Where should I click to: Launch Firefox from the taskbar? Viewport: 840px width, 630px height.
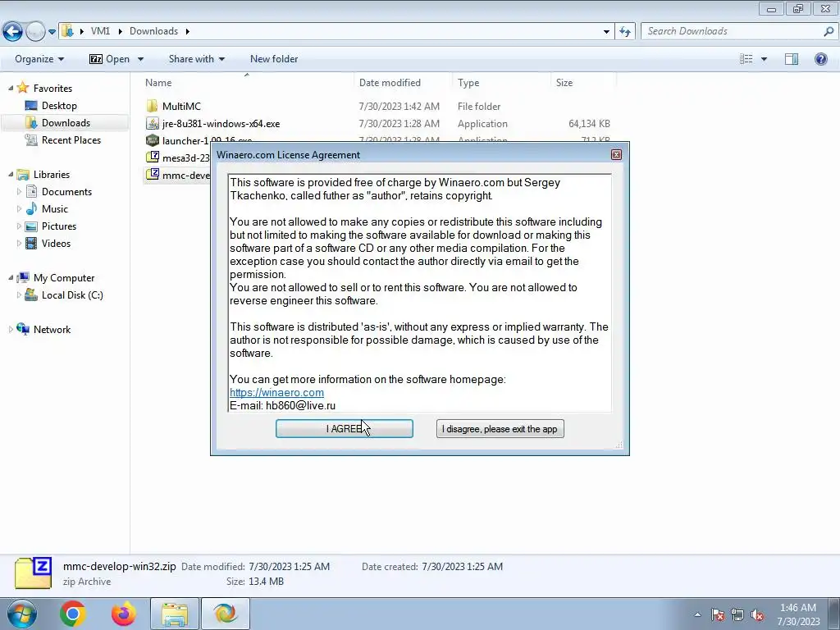123,614
